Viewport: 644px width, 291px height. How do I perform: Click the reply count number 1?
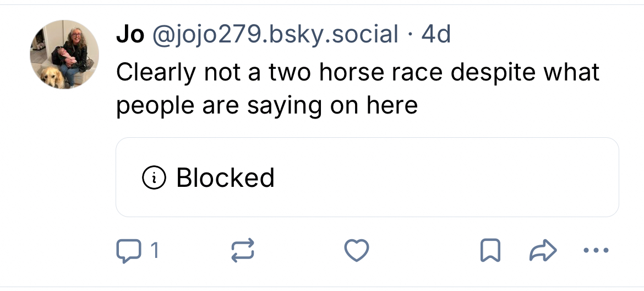(155, 251)
